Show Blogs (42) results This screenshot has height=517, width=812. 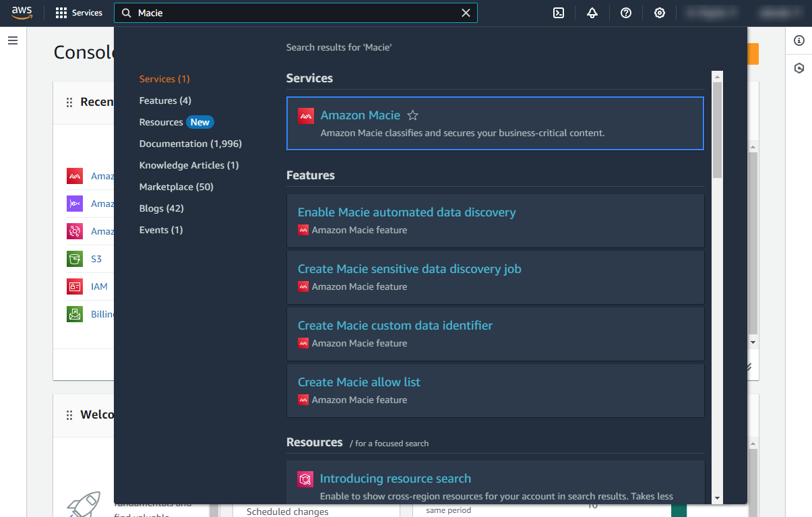(x=161, y=208)
